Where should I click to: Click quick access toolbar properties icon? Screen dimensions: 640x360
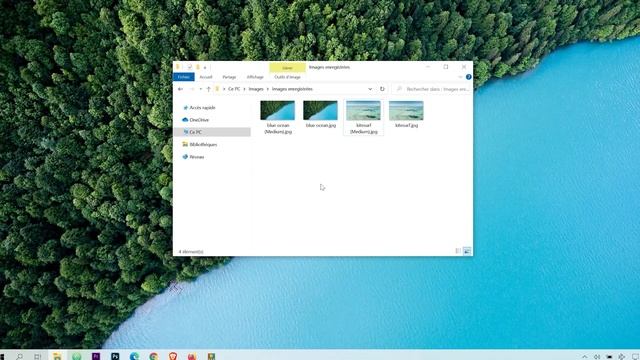[x=189, y=67]
